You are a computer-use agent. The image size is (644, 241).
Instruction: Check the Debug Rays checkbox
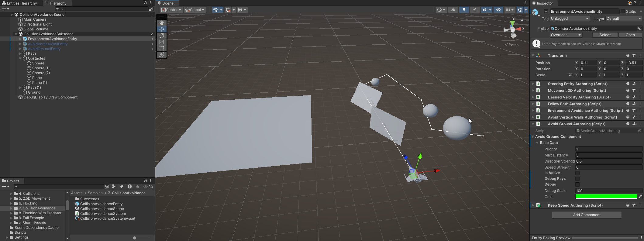[x=577, y=179]
